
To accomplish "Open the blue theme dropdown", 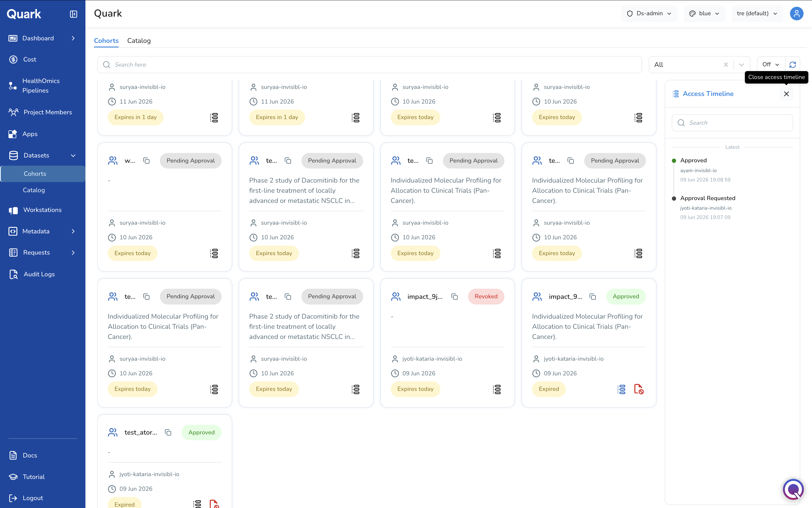I will coord(704,14).
